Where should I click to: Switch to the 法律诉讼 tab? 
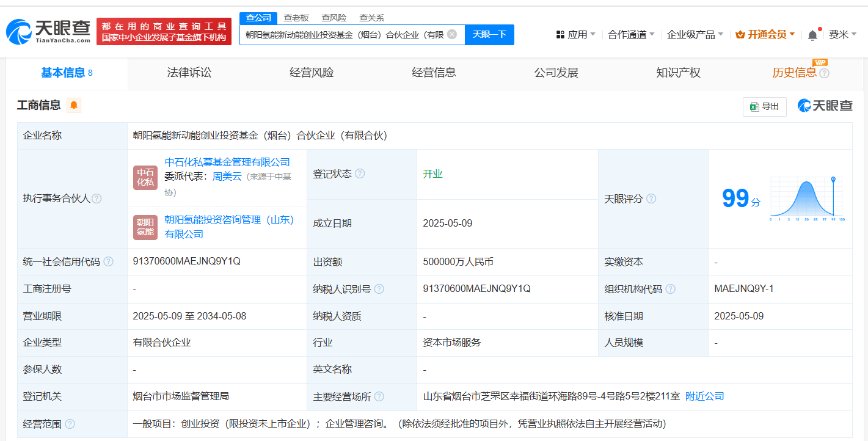click(x=189, y=73)
